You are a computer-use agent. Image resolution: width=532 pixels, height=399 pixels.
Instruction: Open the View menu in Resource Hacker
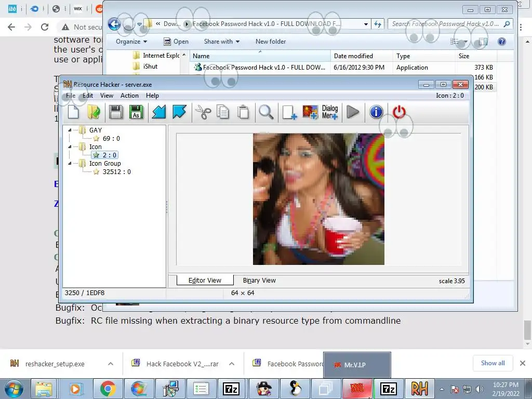[x=107, y=96]
